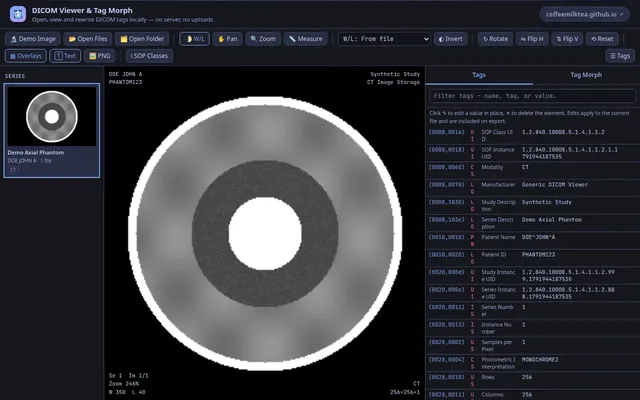Image resolution: width=640 pixels, height=400 pixels.
Task: Open the coffeemilktea.github.io link
Action: click(584, 14)
